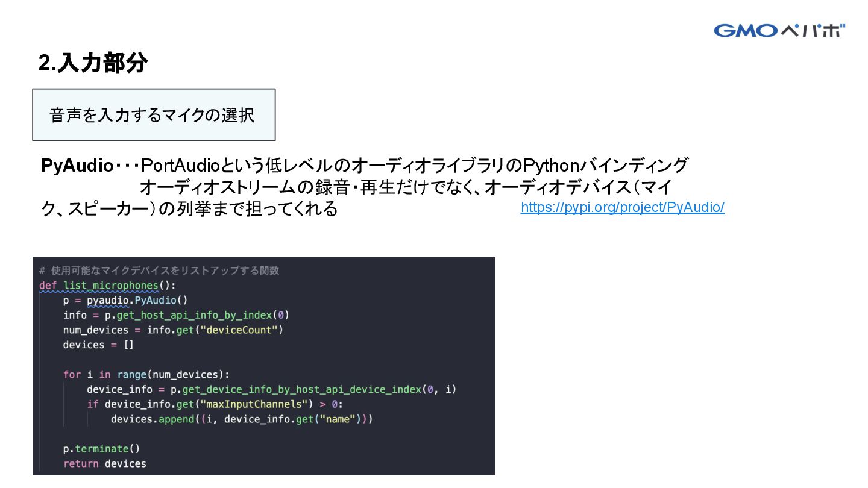Click the 'p = pyaudio.PyAudio()' code line
The width and height of the screenshot is (868, 488).
pyautogui.click(x=126, y=300)
